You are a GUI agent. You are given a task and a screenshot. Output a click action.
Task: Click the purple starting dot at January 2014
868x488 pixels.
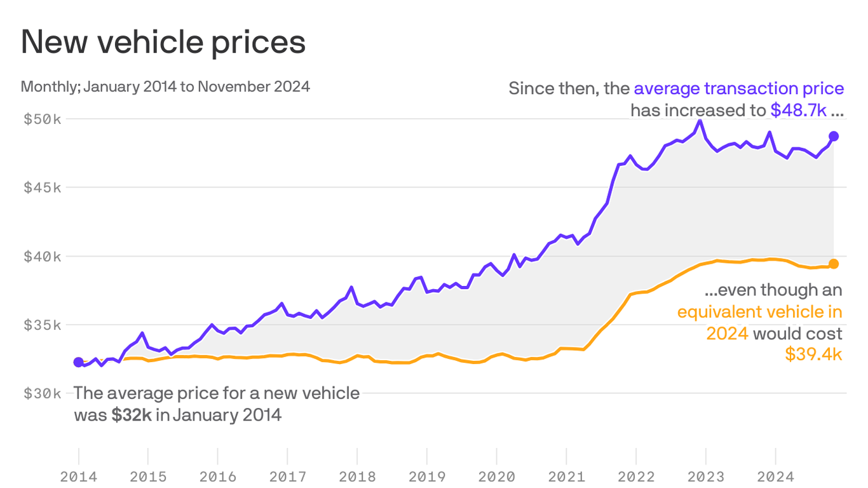tap(78, 362)
